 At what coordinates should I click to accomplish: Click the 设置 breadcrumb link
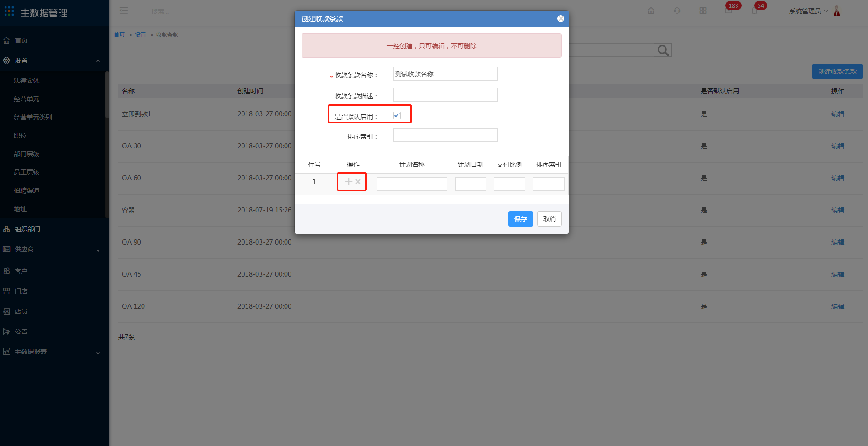[x=140, y=35]
